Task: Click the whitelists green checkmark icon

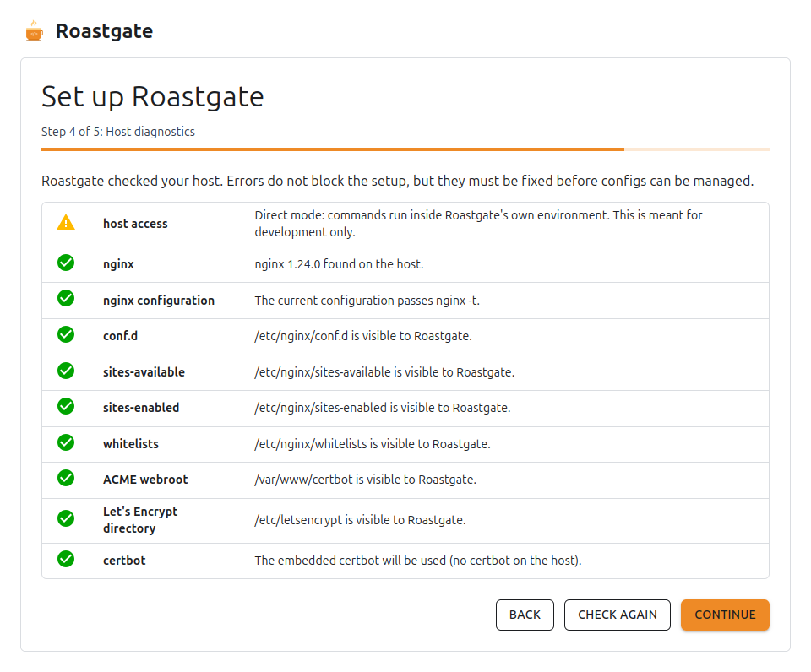Action: (66, 442)
